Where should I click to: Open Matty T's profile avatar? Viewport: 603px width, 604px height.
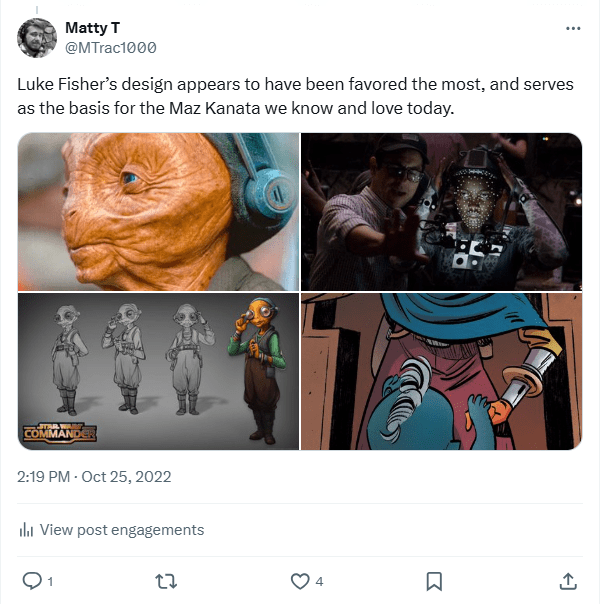(x=37, y=38)
